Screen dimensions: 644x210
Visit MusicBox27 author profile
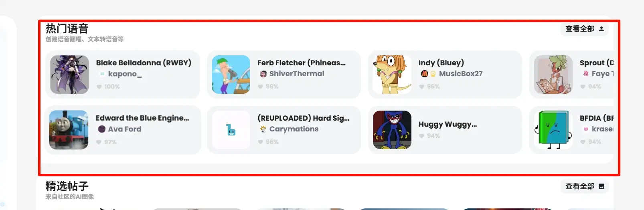point(461,74)
